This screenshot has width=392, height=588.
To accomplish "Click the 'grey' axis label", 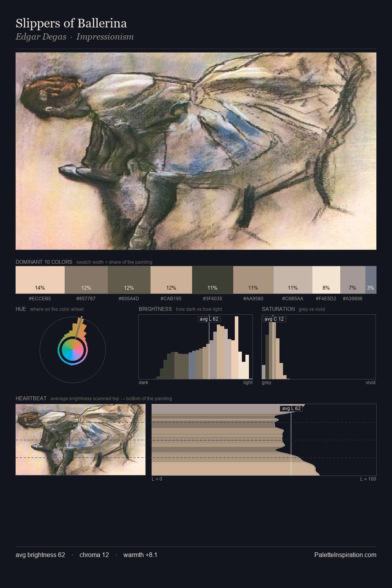I will pyautogui.click(x=267, y=383).
